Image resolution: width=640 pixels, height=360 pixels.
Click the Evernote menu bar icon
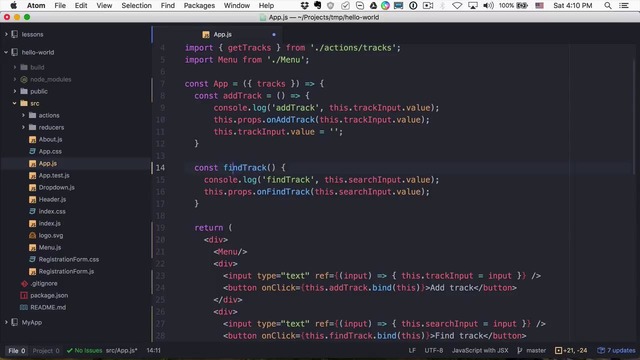[318, 5]
